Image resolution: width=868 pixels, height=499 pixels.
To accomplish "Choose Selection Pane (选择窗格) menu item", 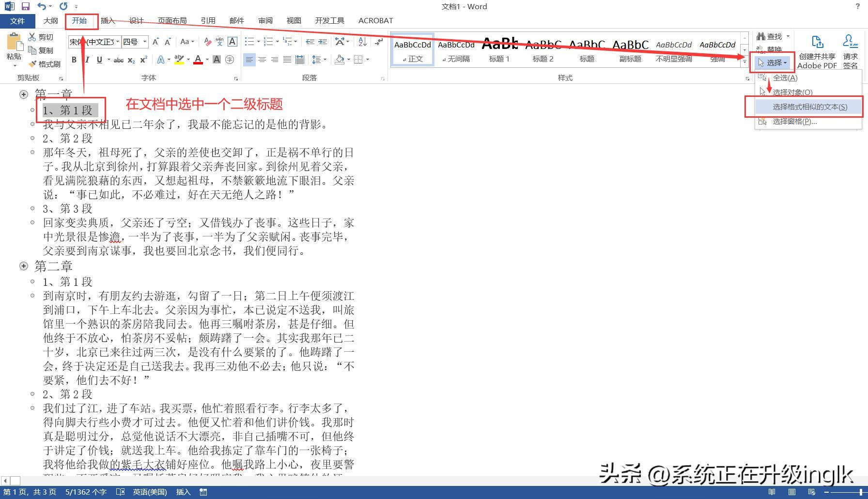I will click(x=808, y=121).
